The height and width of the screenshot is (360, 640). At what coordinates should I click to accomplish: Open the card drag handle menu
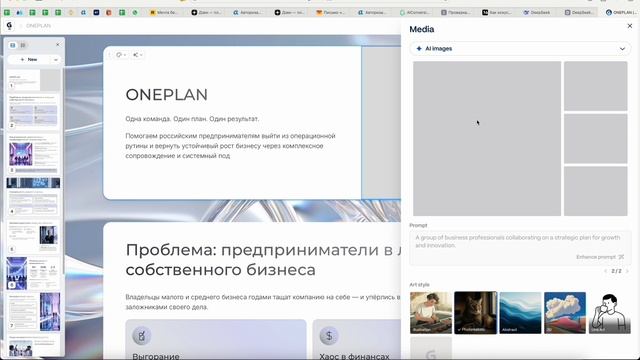pos(109,55)
